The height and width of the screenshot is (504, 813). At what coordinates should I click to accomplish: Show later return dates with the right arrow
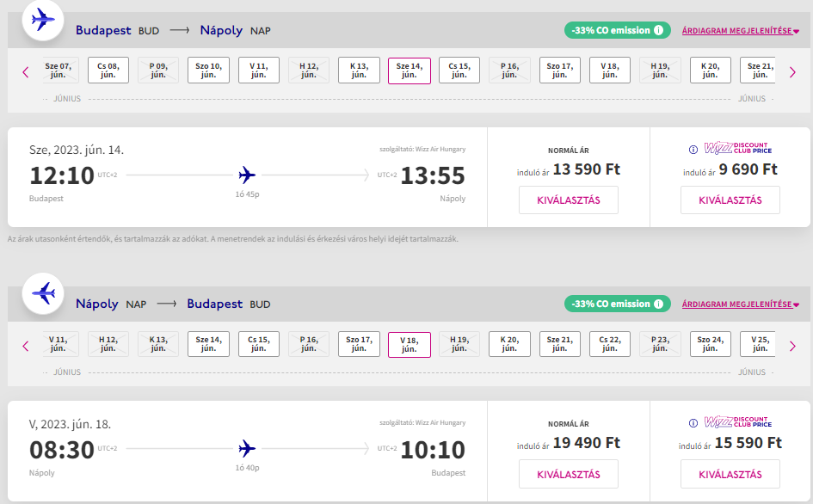pyautogui.click(x=792, y=345)
